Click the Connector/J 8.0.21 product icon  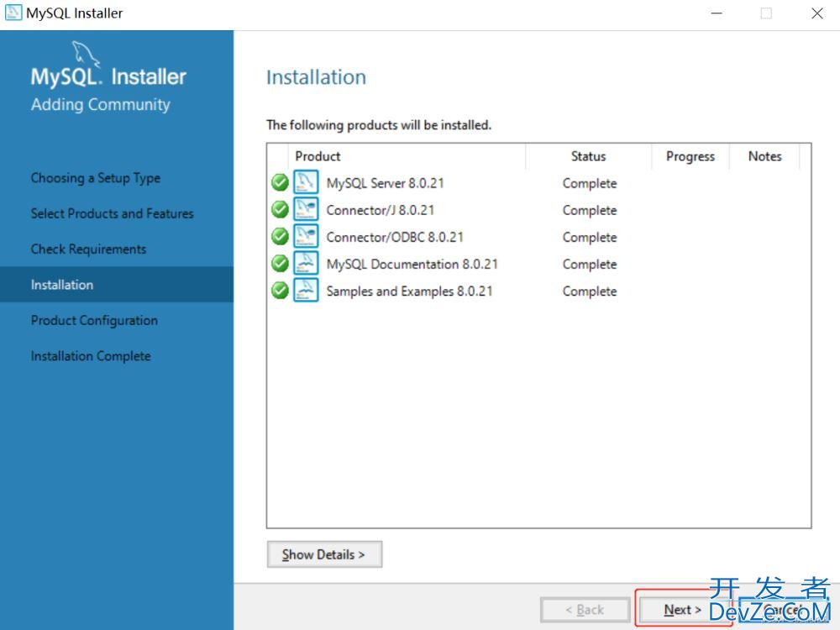[x=306, y=209]
